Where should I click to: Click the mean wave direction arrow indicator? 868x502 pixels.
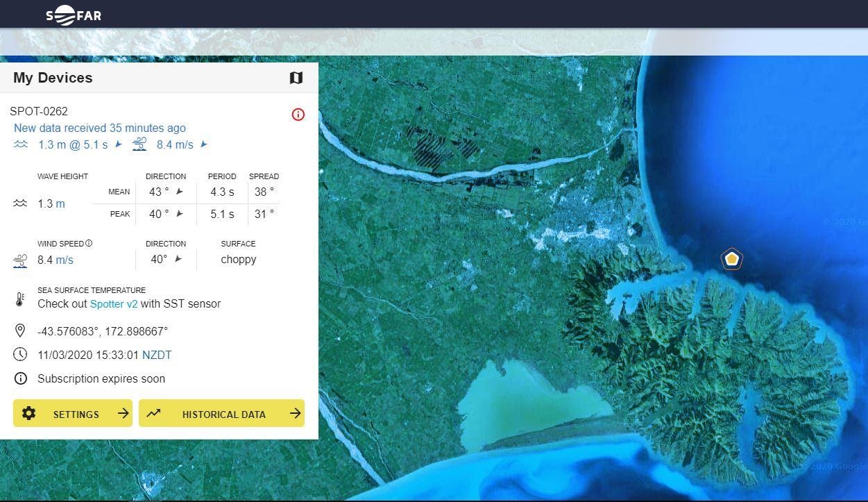click(178, 192)
